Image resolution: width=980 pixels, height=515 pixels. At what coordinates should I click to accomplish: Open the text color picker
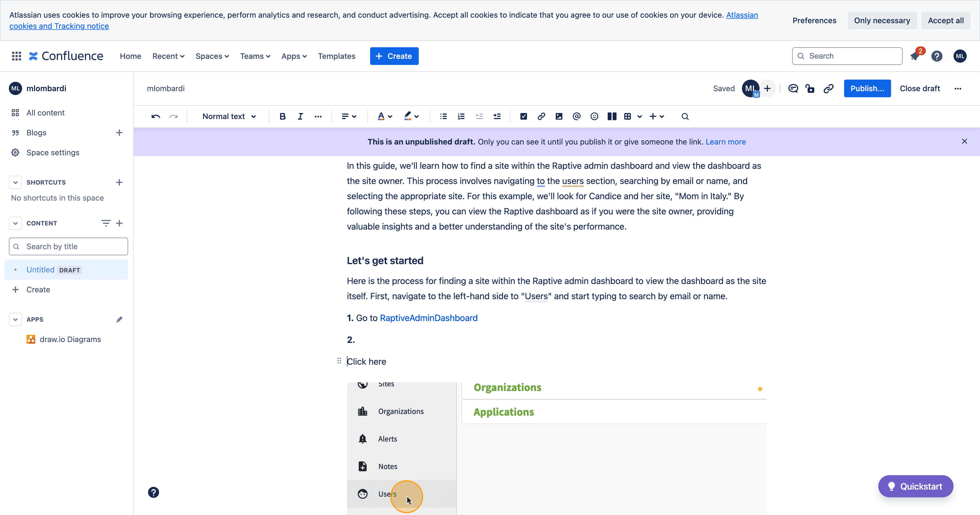(384, 117)
